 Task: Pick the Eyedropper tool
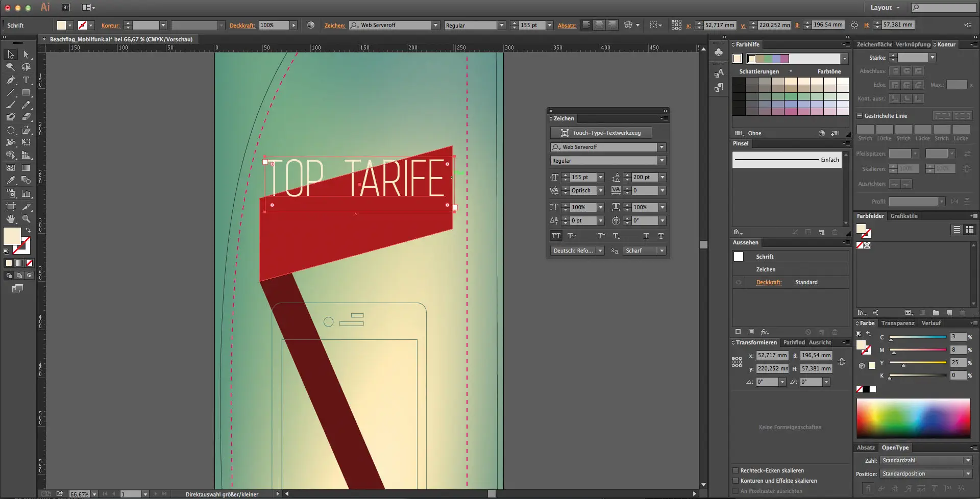[11, 181]
